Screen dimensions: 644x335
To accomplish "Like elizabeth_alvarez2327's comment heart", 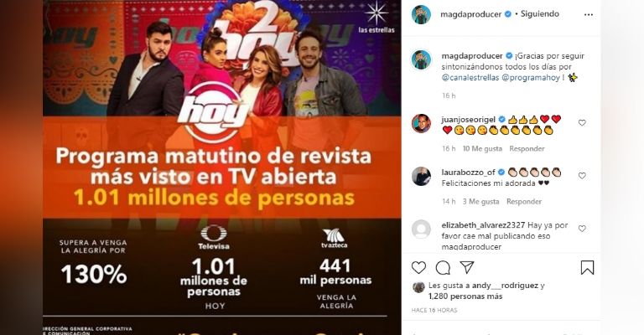I will [582, 229].
